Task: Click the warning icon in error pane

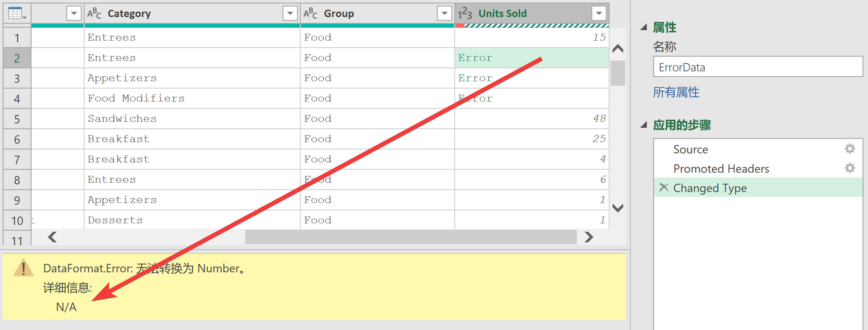Action: coord(23,268)
